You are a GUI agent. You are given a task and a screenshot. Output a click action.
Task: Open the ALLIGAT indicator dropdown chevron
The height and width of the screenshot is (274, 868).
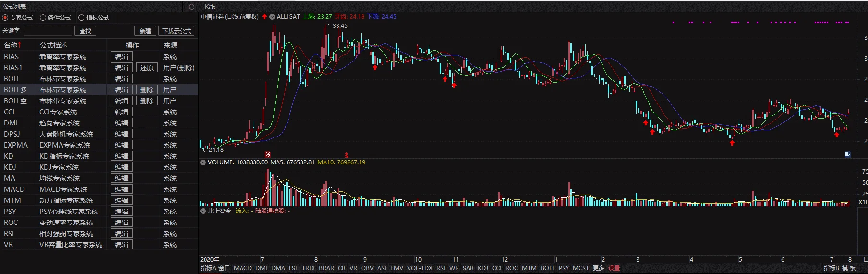pyautogui.click(x=272, y=17)
